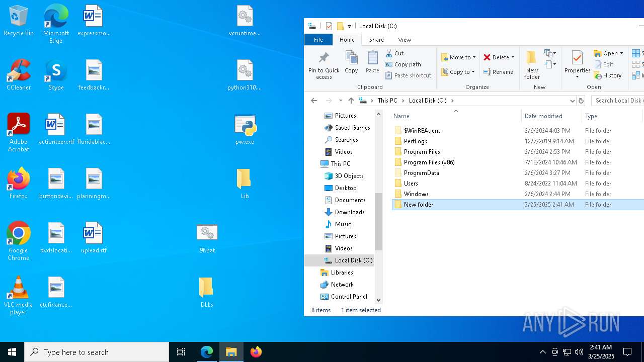Sort by the Type column header
The height and width of the screenshot is (362, 644).
612,116
